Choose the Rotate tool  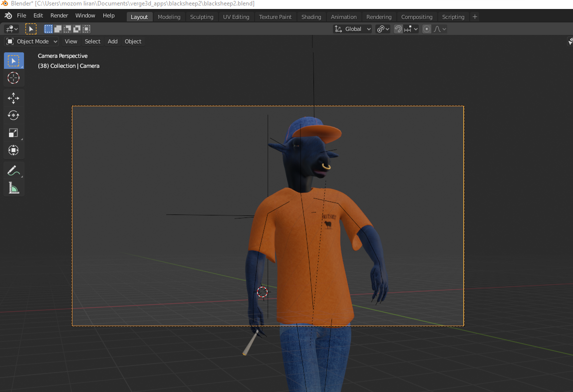click(x=13, y=115)
